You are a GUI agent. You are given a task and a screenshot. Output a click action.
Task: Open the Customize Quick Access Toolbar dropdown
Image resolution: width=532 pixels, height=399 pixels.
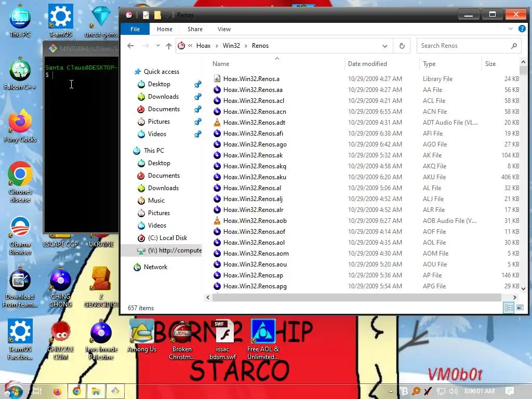[167, 15]
